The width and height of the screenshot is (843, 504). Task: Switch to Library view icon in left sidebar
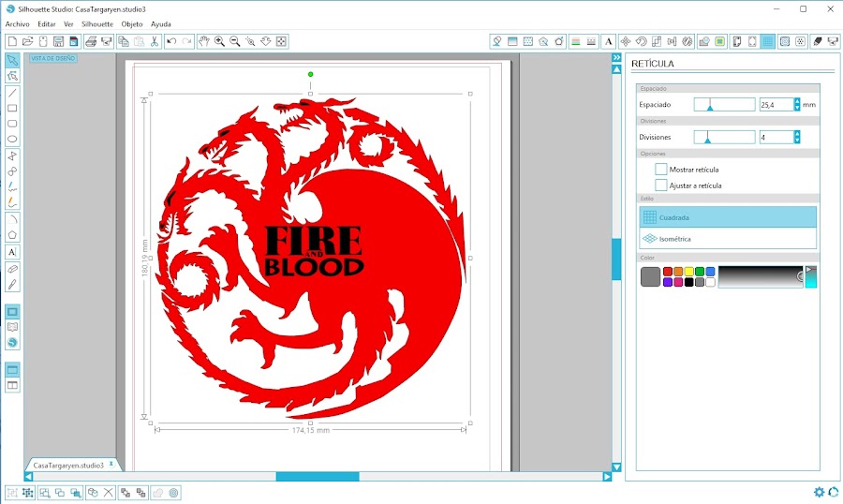tap(12, 327)
